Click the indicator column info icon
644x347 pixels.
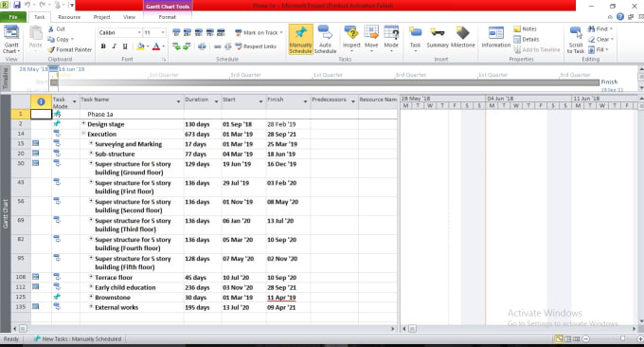point(41,101)
